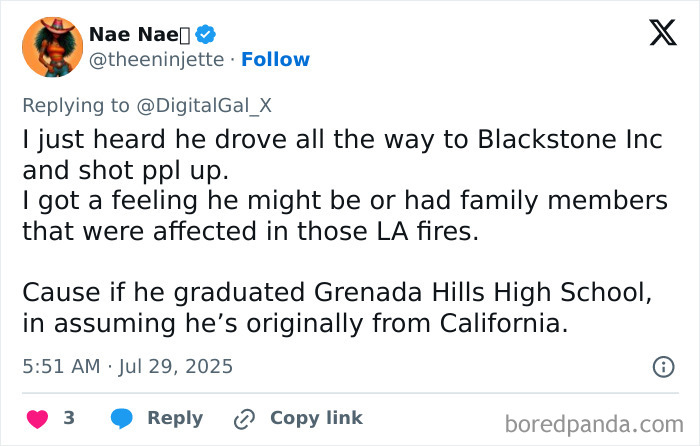Screen dimensions: 700x446
Task: Like the tweet with the heart icon
Action: click(x=36, y=418)
